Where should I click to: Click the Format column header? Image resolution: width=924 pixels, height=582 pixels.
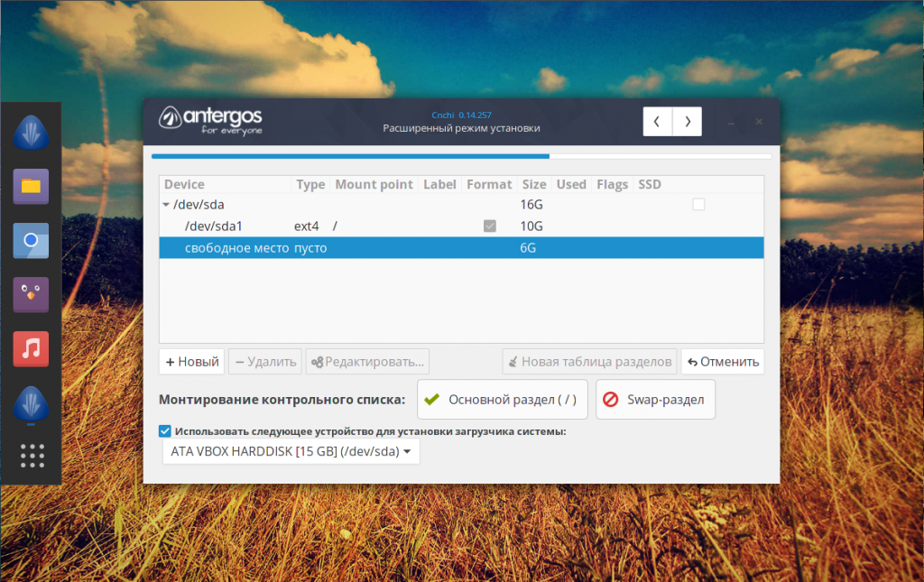coord(489,184)
